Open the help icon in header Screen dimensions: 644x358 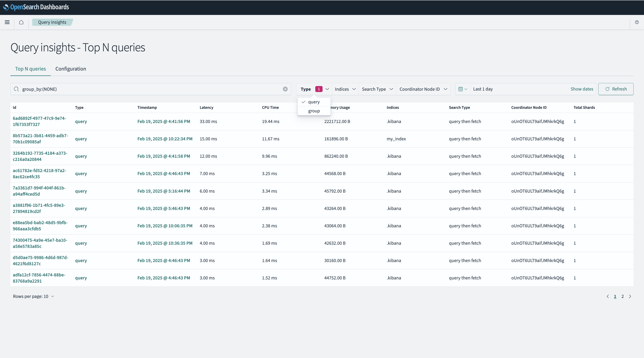tap(637, 22)
